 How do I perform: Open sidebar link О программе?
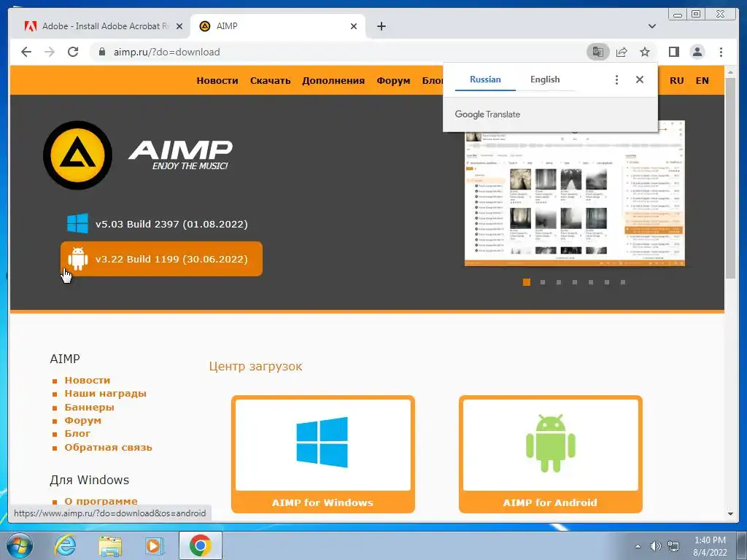101,501
